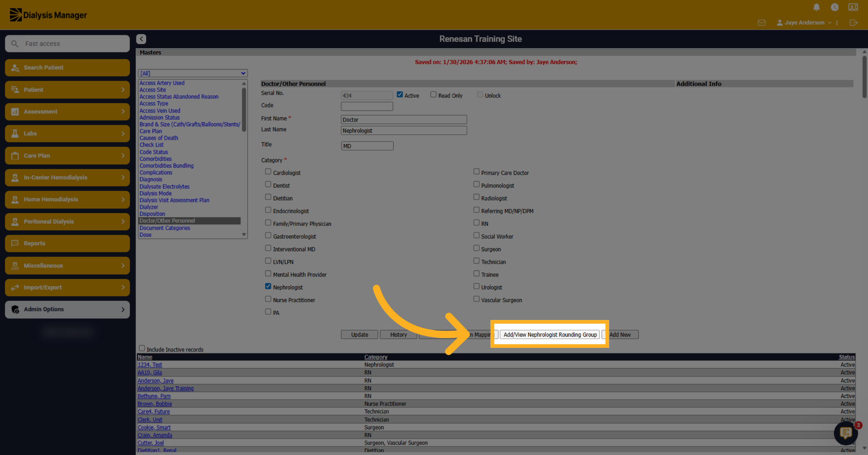Open the notifications bell icon
This screenshot has height=455, width=868.
[x=816, y=7]
